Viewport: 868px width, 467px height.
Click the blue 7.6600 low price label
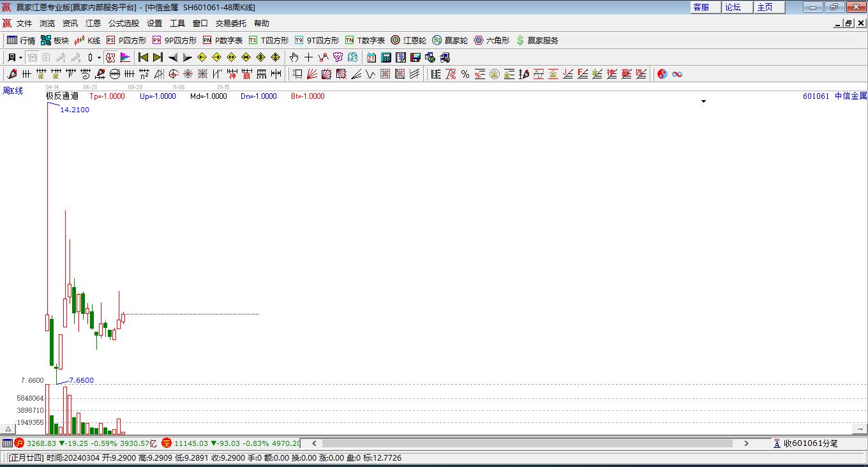(x=81, y=380)
